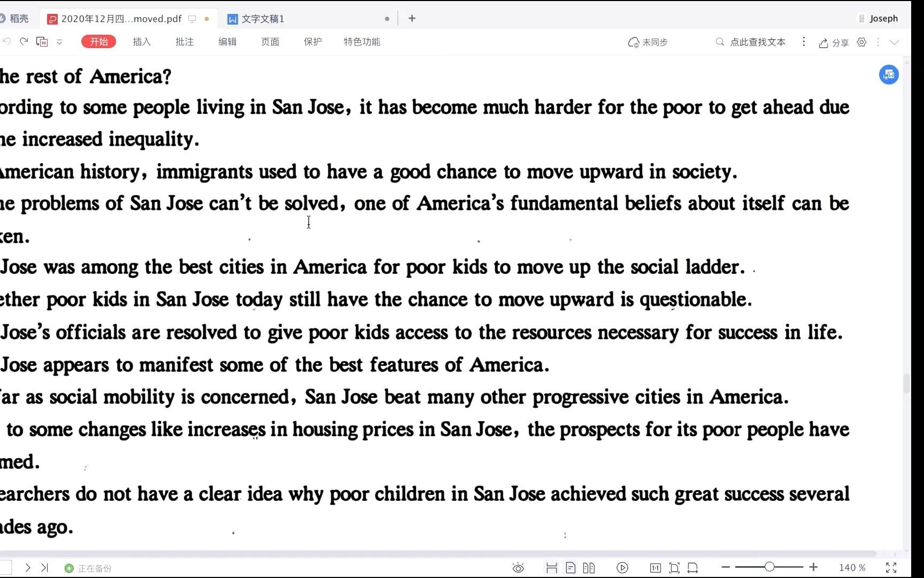This screenshot has height=578, width=924.
Task: Click the page number input box
Action: tap(5, 568)
